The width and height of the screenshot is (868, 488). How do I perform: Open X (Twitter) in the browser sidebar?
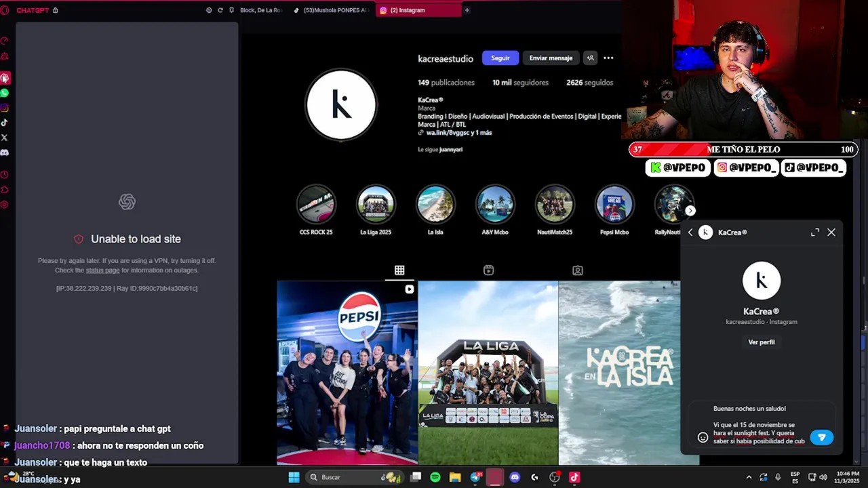point(4,138)
